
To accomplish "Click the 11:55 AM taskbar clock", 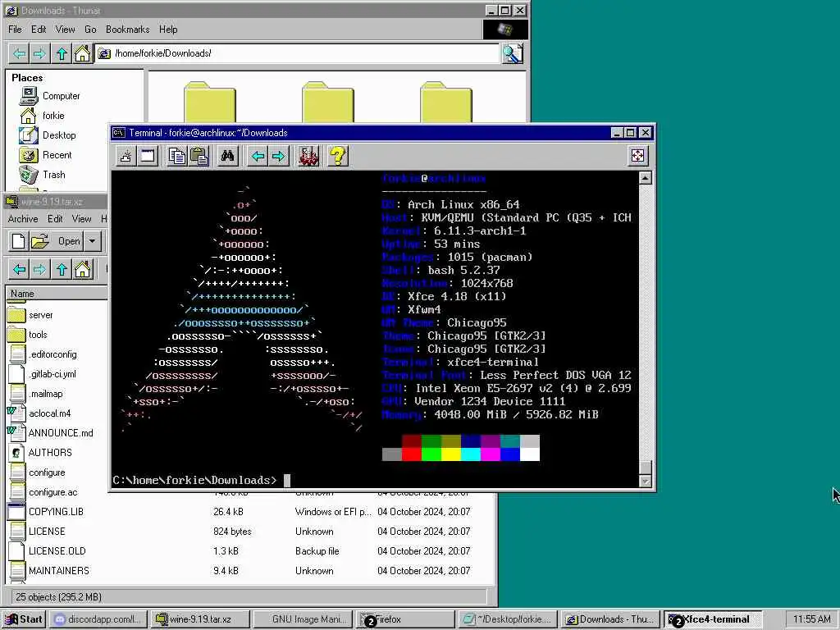I will pos(811,619).
